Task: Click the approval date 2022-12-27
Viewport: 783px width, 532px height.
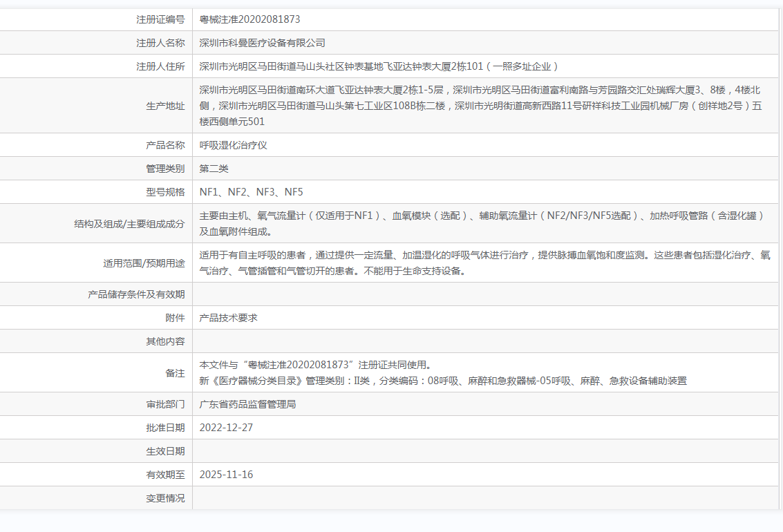Action: (x=226, y=428)
